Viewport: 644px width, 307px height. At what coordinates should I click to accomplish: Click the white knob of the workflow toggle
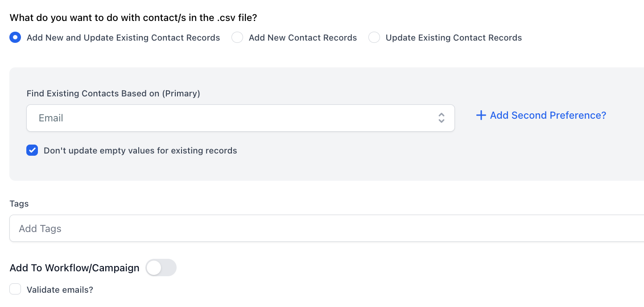point(154,268)
